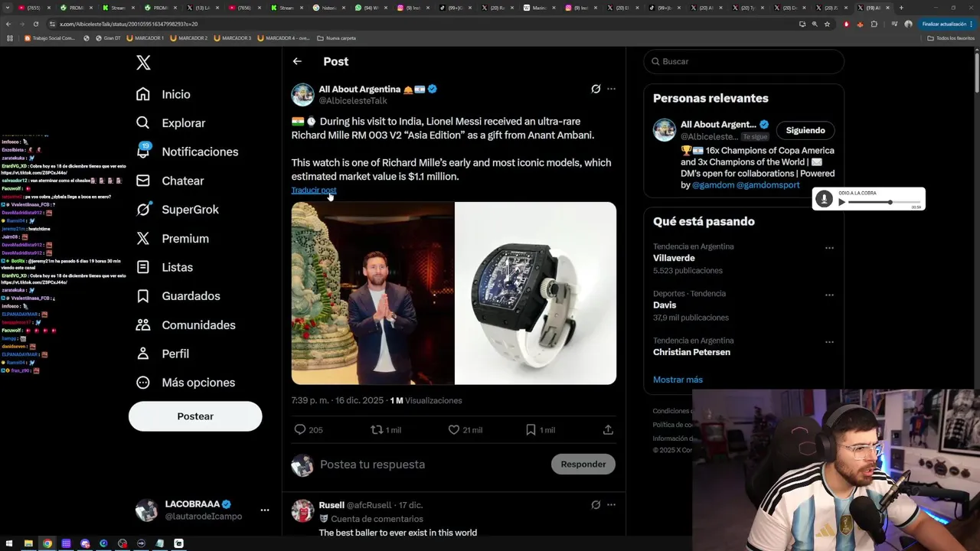The image size is (980, 551).
Task: Go back with the Post arrow
Action: tap(297, 61)
